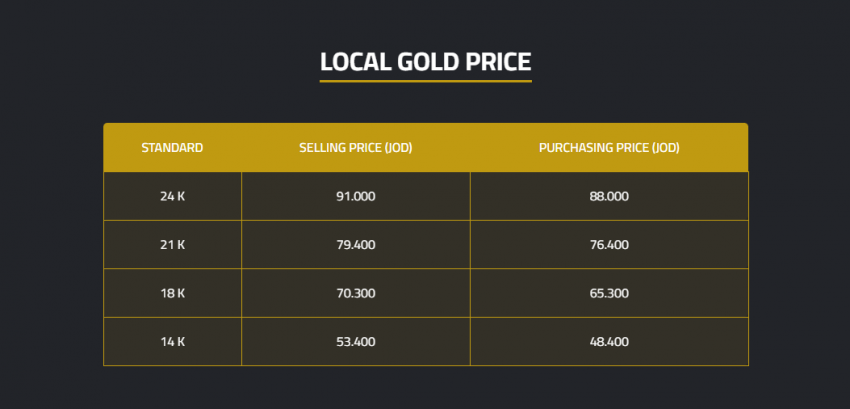The image size is (850, 409).
Task: Click the PURCHASING PRICE (JOD) header
Action: coord(609,148)
